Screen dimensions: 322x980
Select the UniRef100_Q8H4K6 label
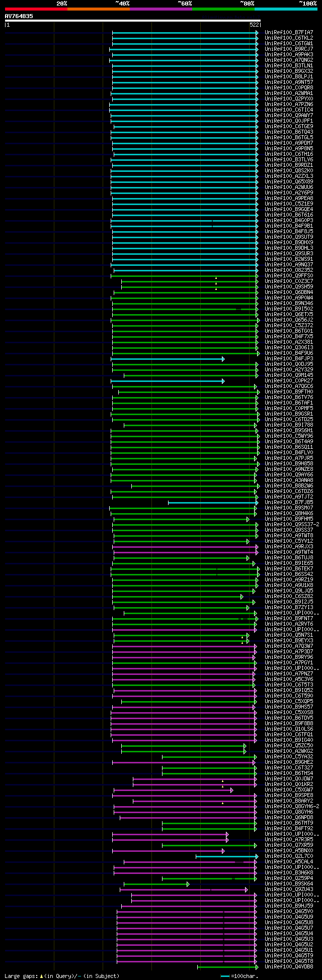point(289,513)
